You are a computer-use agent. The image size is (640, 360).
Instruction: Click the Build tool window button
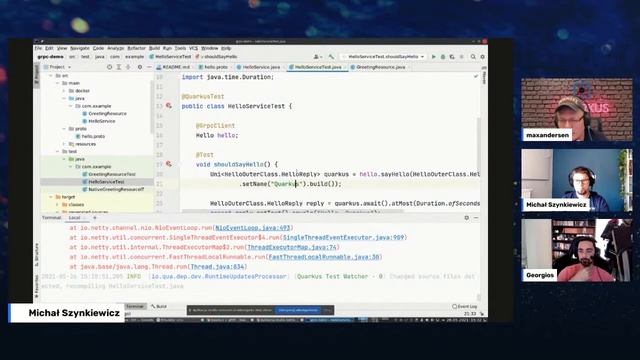pyautogui.click(x=159, y=307)
